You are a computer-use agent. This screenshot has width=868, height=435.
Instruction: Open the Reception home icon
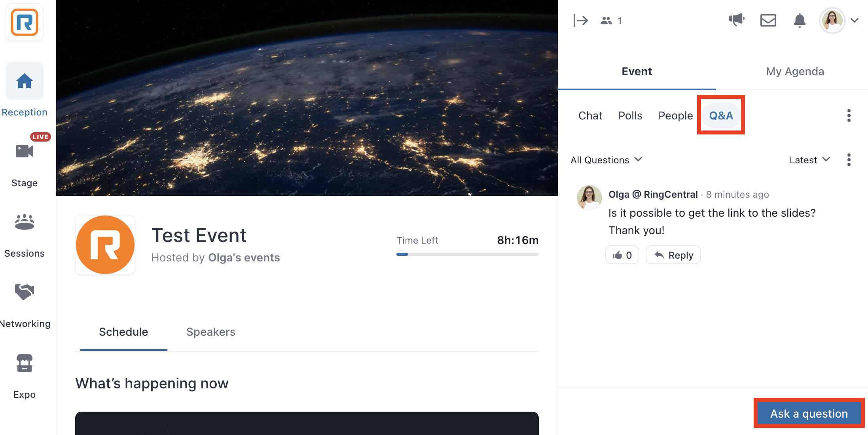tap(25, 81)
